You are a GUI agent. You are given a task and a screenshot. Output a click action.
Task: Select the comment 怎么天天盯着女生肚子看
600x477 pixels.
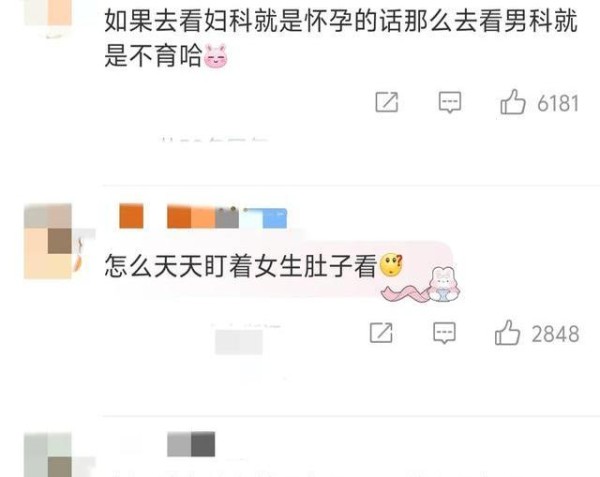pyautogui.click(x=241, y=266)
